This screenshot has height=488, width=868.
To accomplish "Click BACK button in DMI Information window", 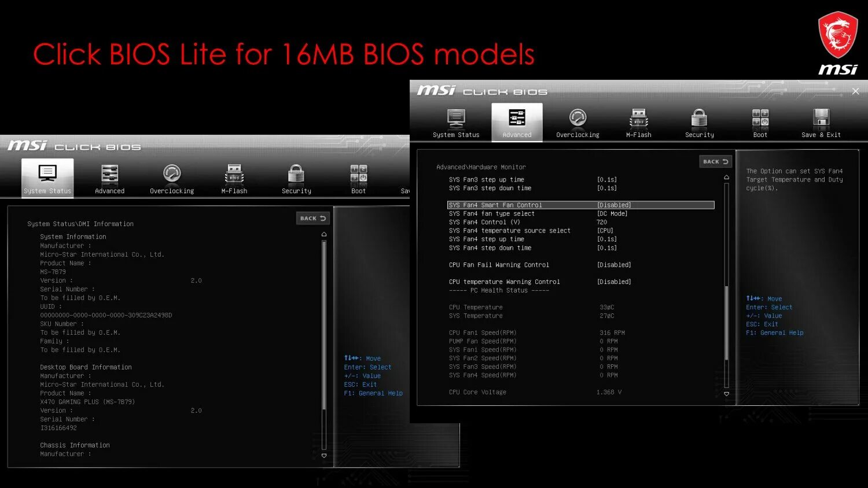I will (313, 218).
